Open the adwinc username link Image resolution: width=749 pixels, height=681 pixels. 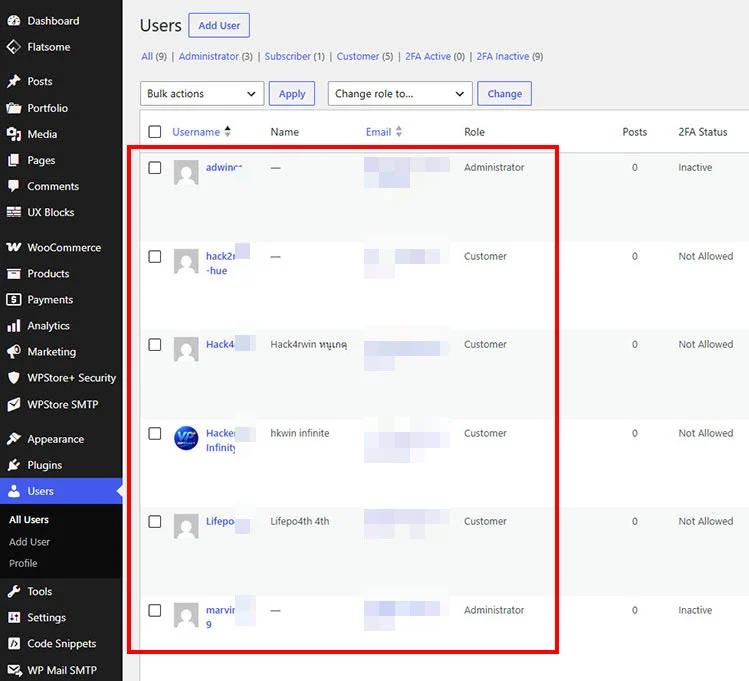(x=224, y=167)
